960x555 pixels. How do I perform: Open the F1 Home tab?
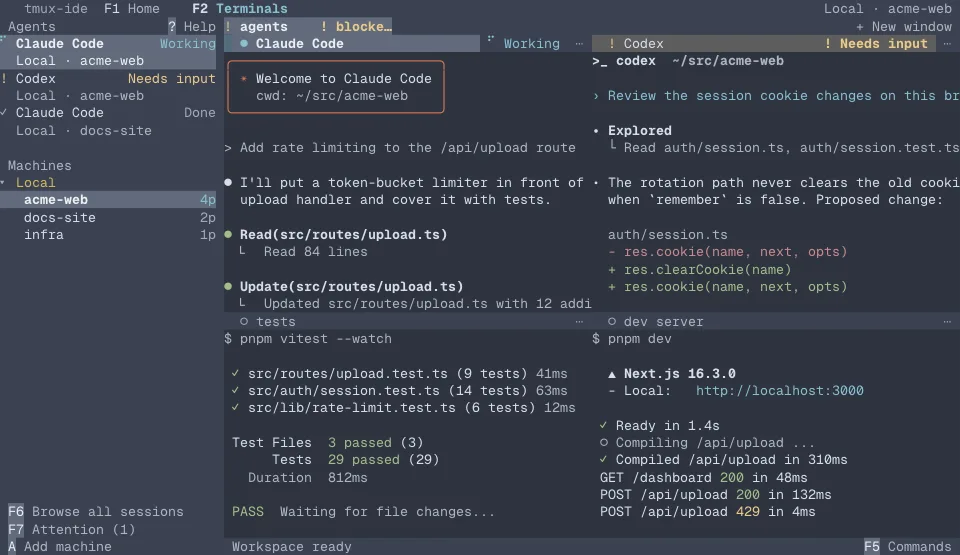132,9
